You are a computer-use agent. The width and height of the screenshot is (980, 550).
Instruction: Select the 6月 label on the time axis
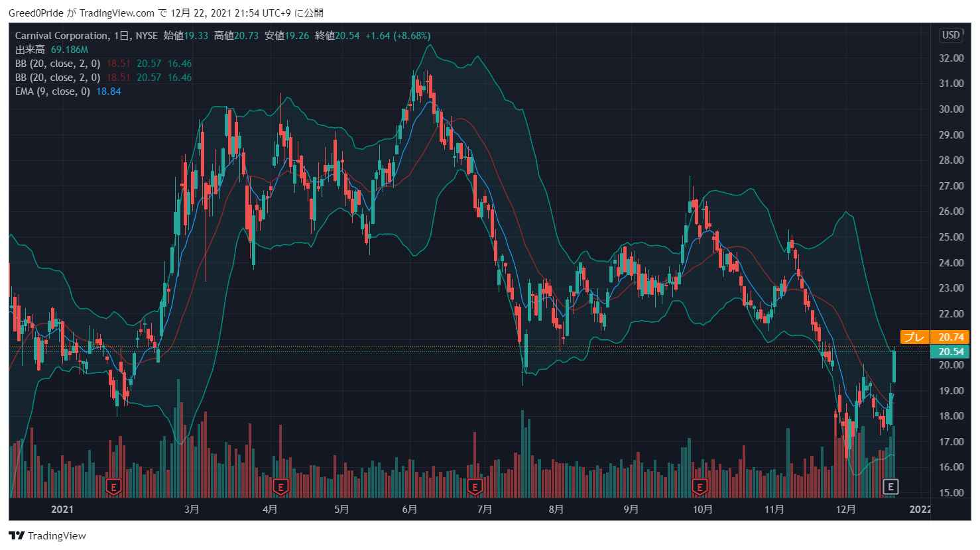(410, 509)
